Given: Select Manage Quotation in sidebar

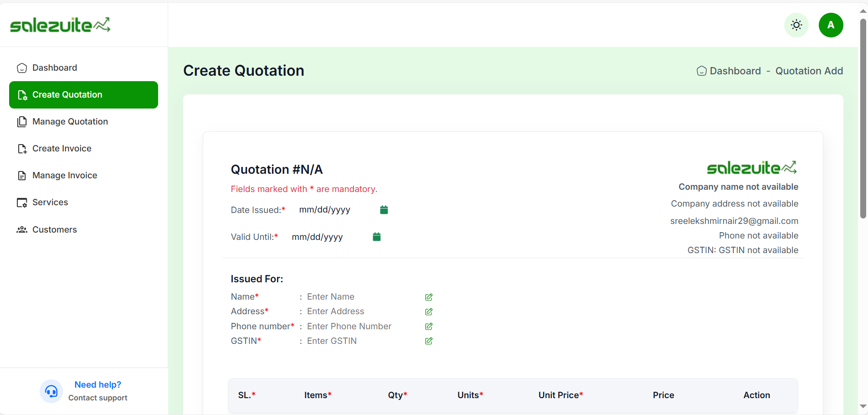Looking at the screenshot, I should (70, 122).
